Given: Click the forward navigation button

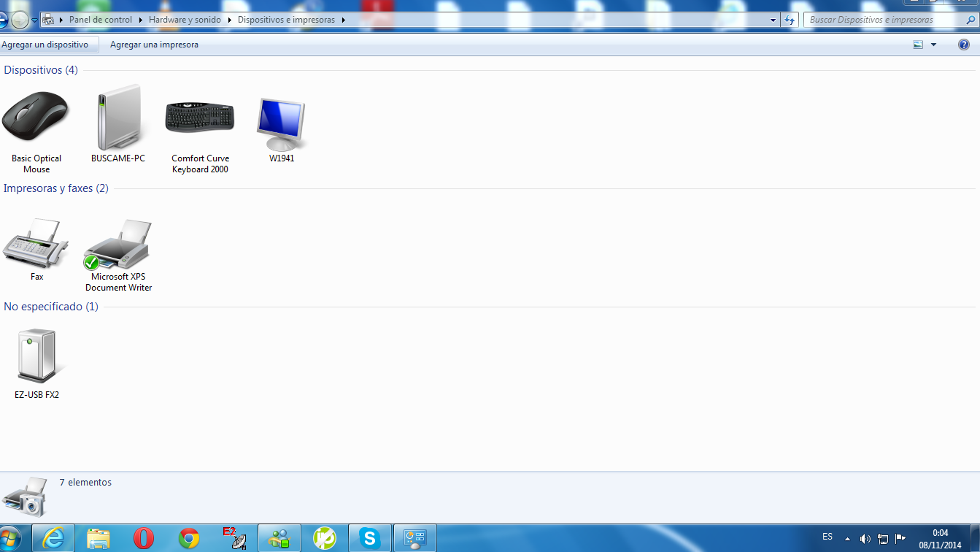Looking at the screenshot, I should pos(20,20).
